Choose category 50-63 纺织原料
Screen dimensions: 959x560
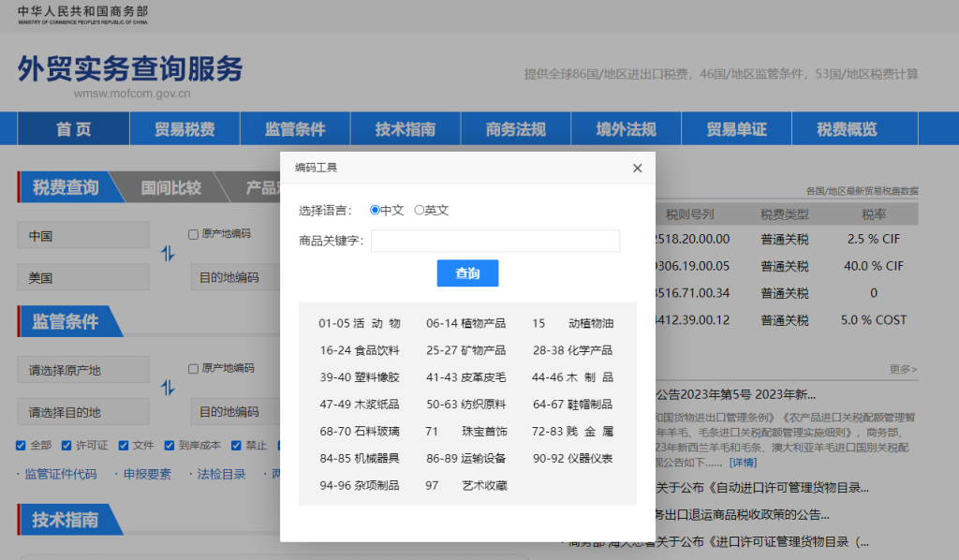[x=466, y=405]
